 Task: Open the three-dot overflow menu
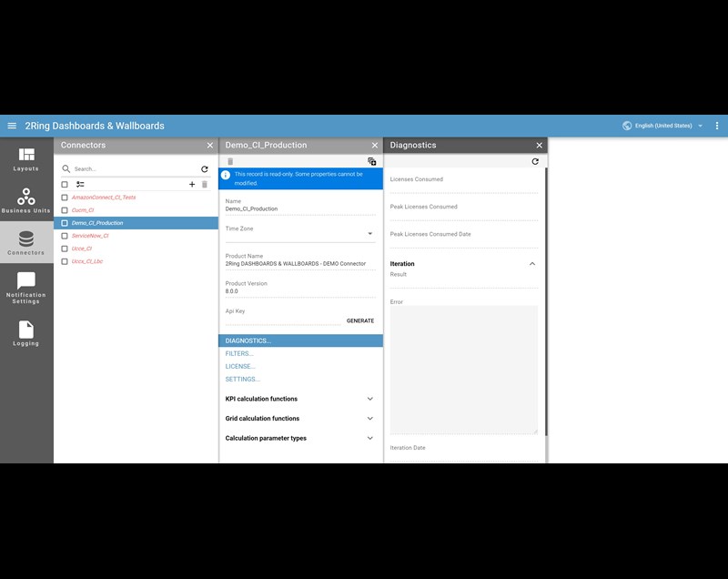[718, 126]
